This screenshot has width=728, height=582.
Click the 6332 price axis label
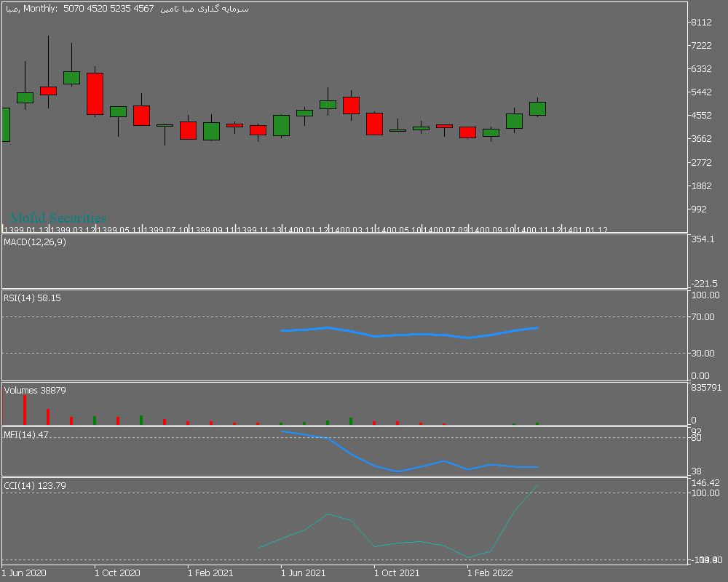pos(702,68)
